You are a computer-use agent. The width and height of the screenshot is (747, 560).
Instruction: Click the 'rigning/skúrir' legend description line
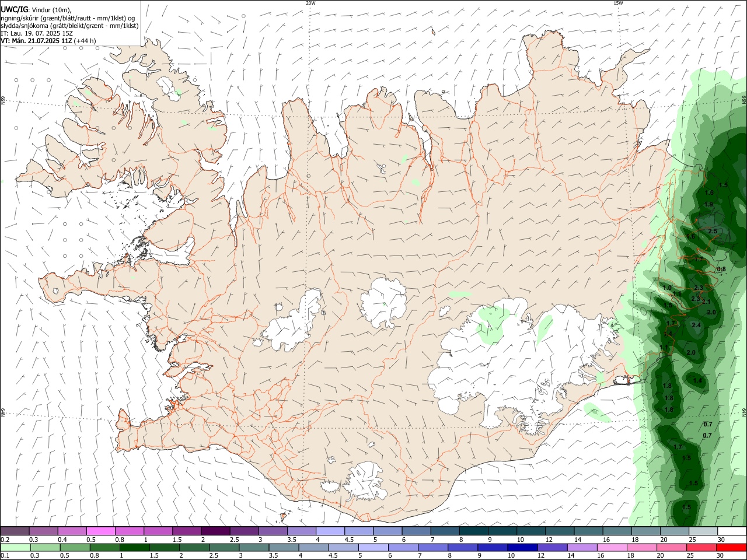(68, 17)
